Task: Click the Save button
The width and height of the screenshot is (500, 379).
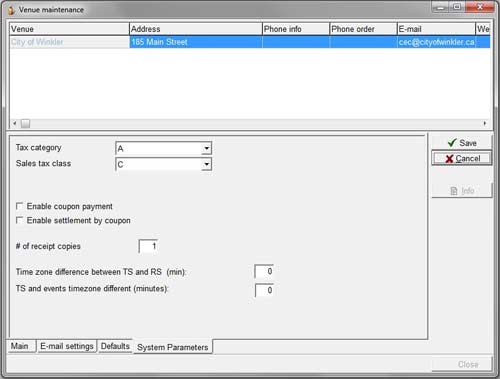Action: click(462, 143)
